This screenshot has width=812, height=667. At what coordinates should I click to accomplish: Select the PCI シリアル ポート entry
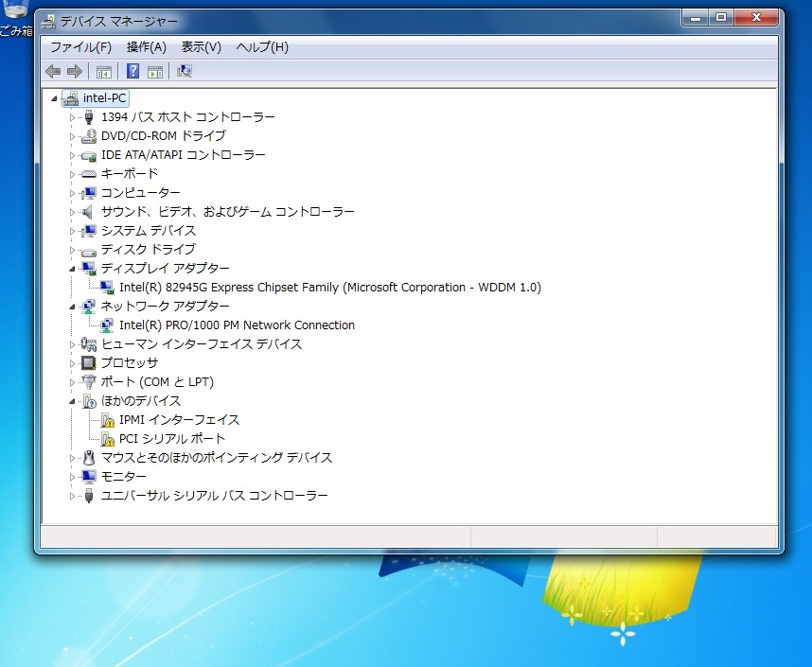tap(172, 439)
